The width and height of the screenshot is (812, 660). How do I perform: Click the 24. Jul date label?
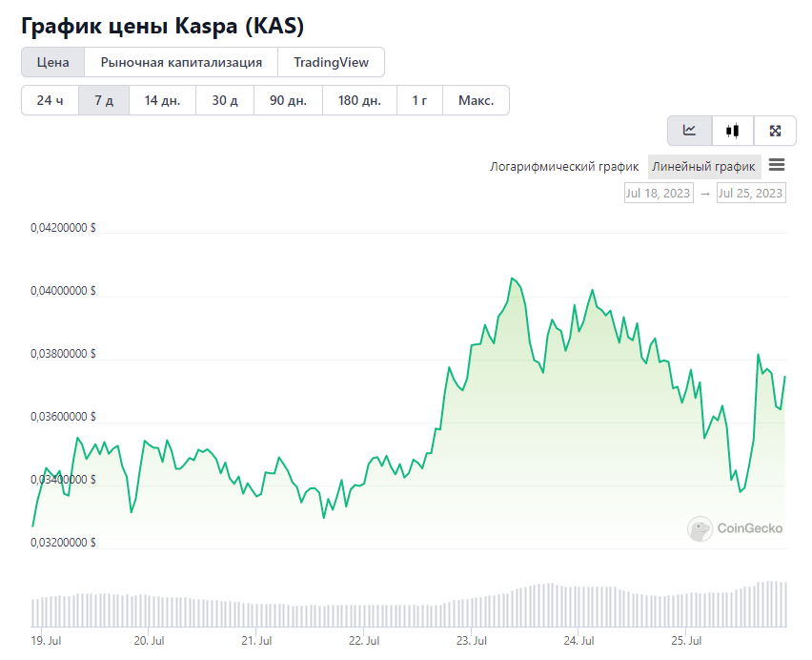[579, 641]
